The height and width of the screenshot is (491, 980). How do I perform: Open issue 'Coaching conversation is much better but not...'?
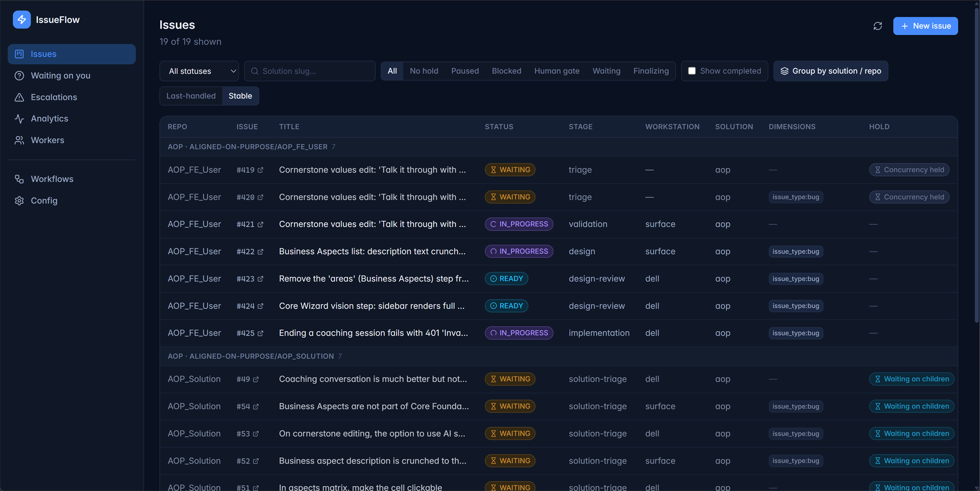[x=373, y=379]
